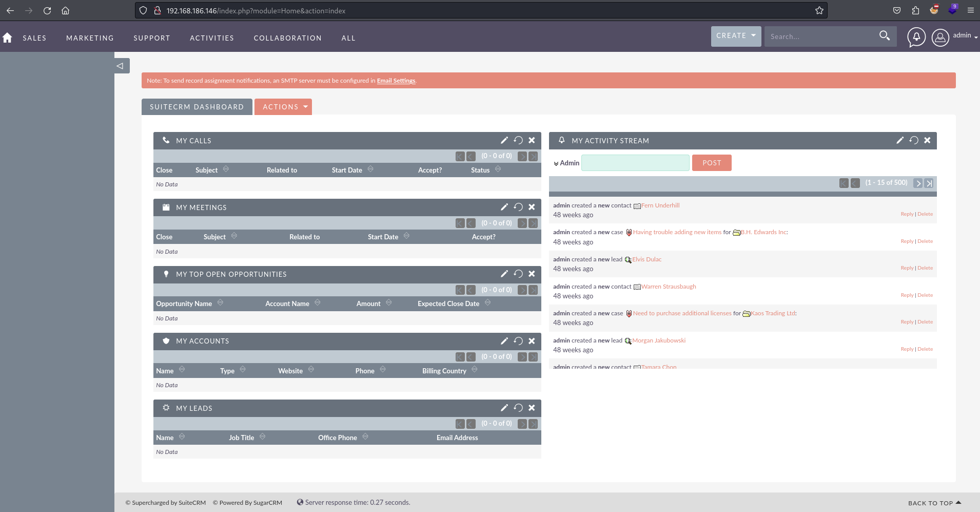
Task: Edit the My Leads dashlet settings
Action: (504, 408)
